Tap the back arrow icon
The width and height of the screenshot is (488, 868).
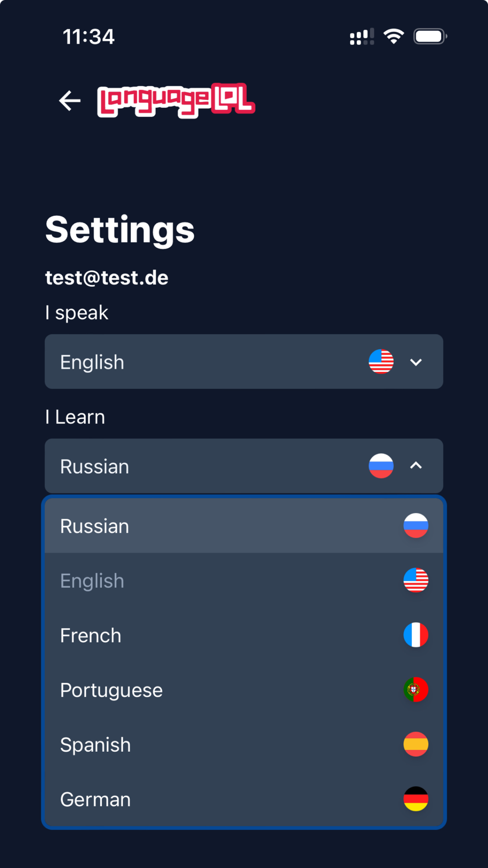tap(70, 101)
